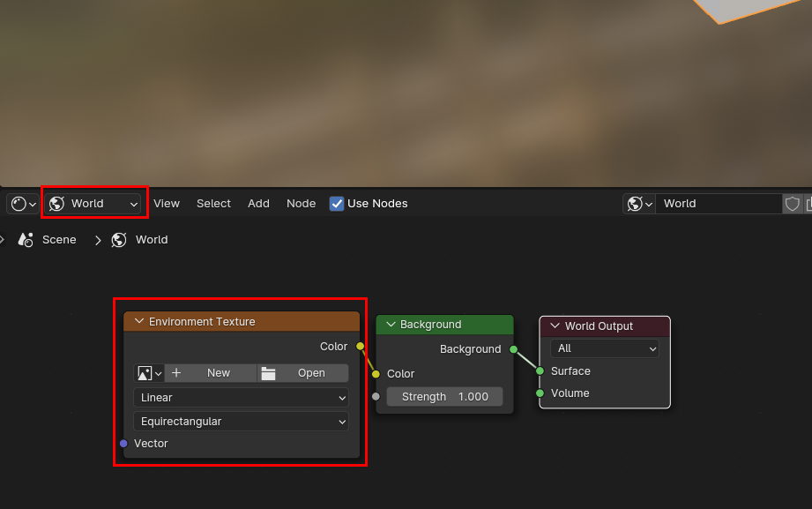Click the New image button

coord(211,373)
